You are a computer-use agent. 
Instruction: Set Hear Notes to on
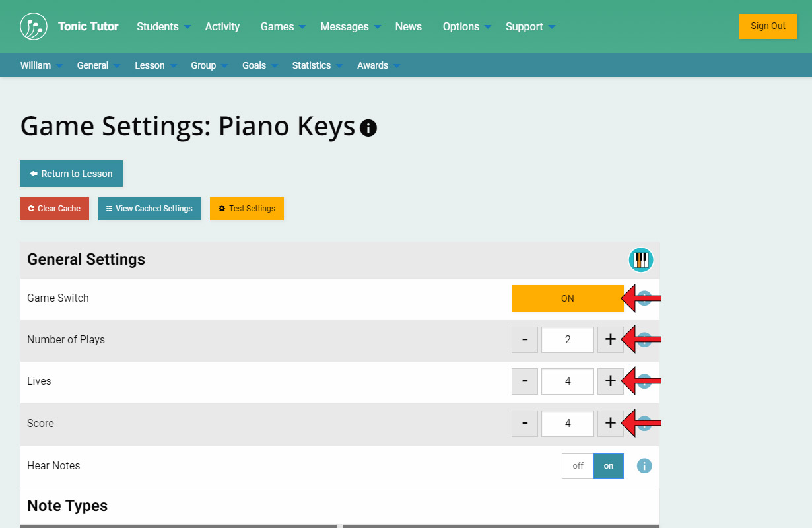608,466
